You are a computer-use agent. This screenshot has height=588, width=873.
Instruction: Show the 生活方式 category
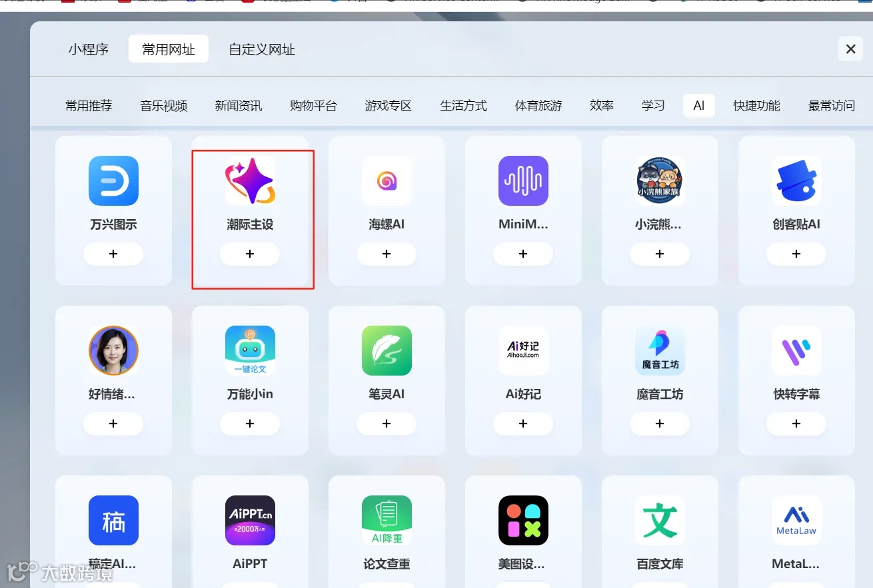coord(464,106)
